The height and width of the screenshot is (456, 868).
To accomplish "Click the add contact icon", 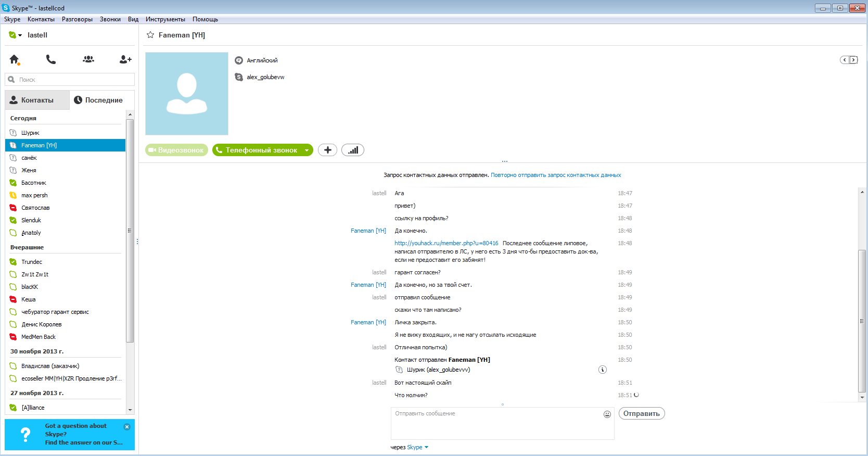I will pos(125,59).
